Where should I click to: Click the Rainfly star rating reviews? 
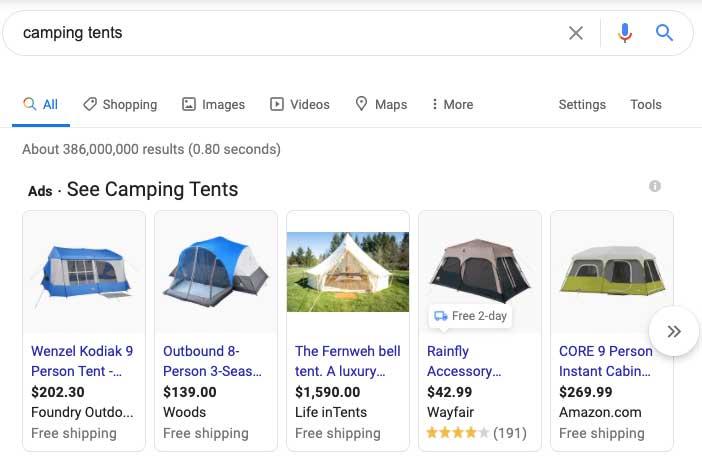(476, 433)
